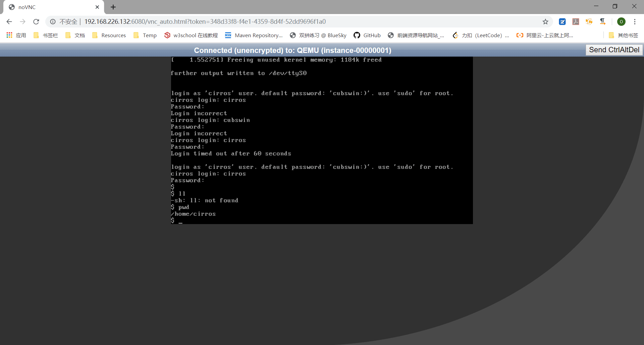Open the orange translate extension icon
The height and width of the screenshot is (345, 644).
(589, 22)
